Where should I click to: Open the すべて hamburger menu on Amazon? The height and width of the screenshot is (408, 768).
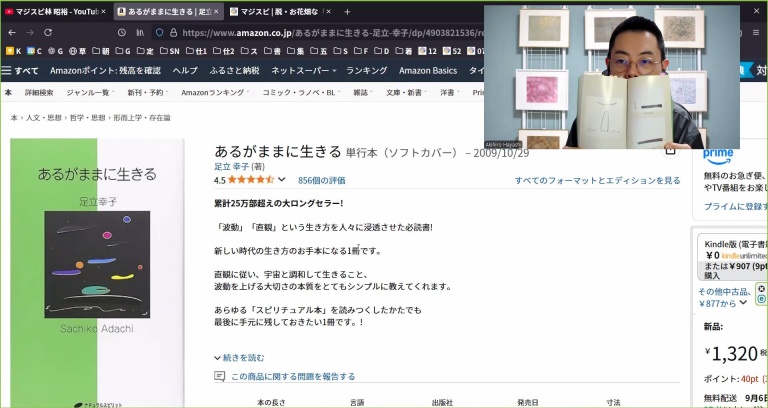pos(20,71)
